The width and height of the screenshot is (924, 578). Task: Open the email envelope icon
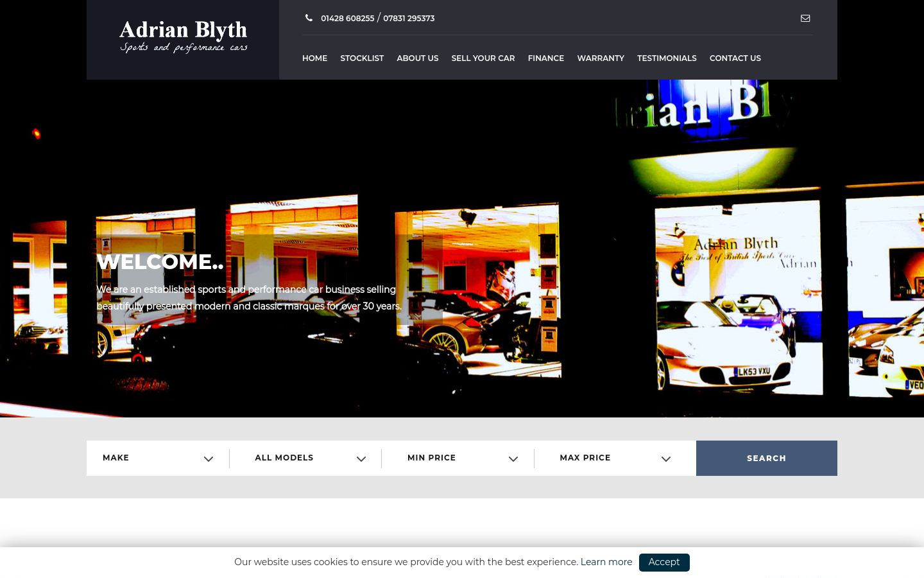pyautogui.click(x=805, y=18)
